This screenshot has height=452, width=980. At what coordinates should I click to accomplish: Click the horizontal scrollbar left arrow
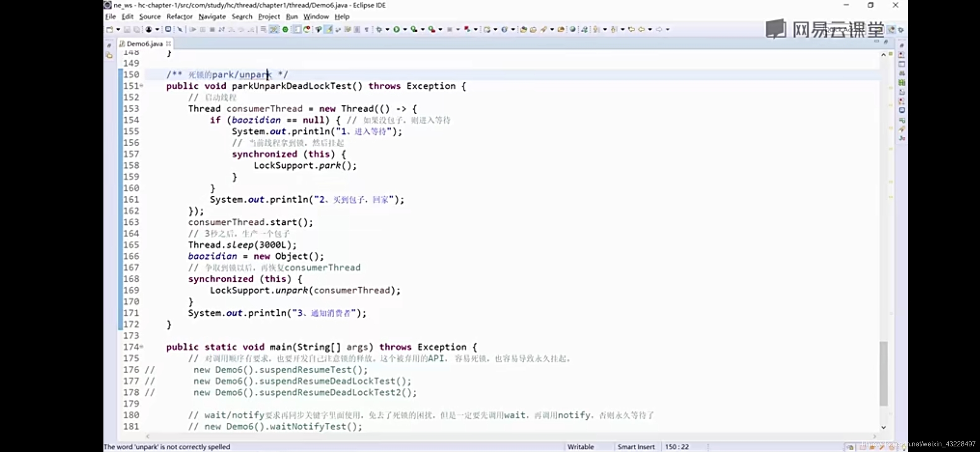click(x=147, y=436)
